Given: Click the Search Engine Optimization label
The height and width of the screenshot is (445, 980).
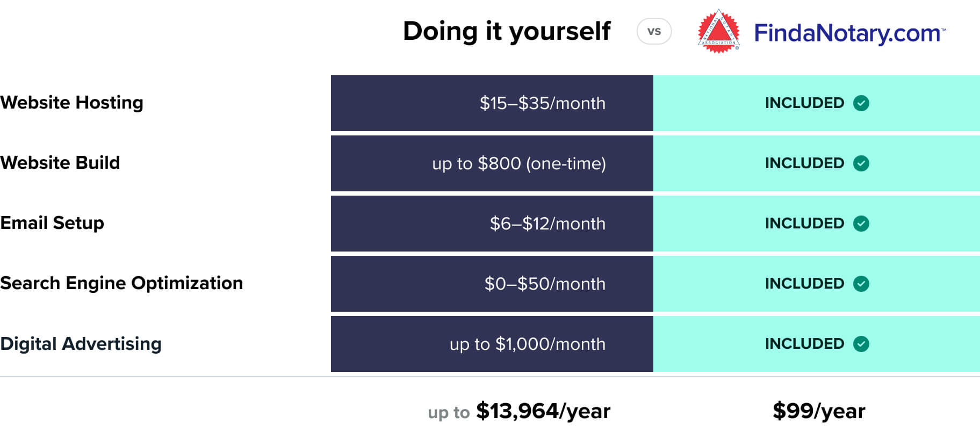Looking at the screenshot, I should [121, 283].
